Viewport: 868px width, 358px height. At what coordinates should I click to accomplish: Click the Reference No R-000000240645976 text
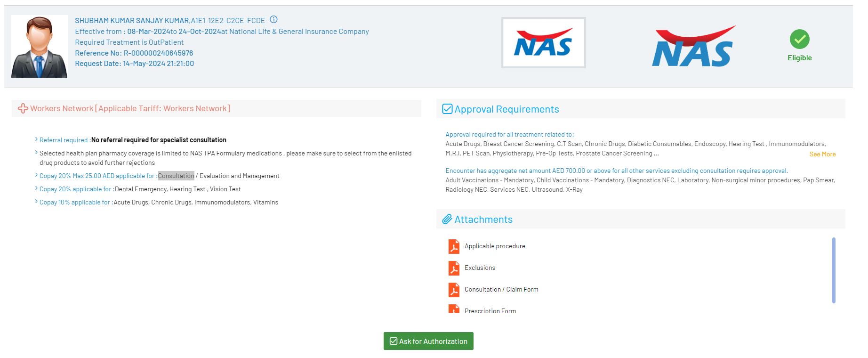point(134,53)
